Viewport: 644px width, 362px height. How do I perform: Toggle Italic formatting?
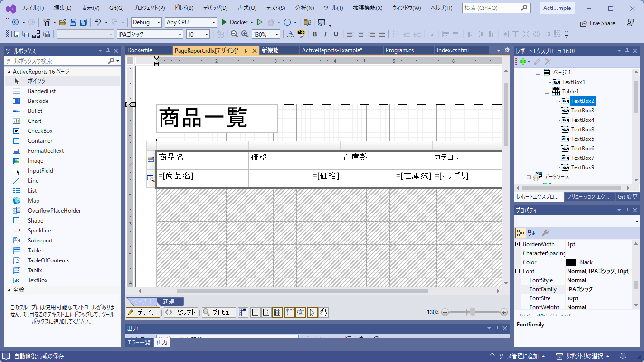coord(325,34)
